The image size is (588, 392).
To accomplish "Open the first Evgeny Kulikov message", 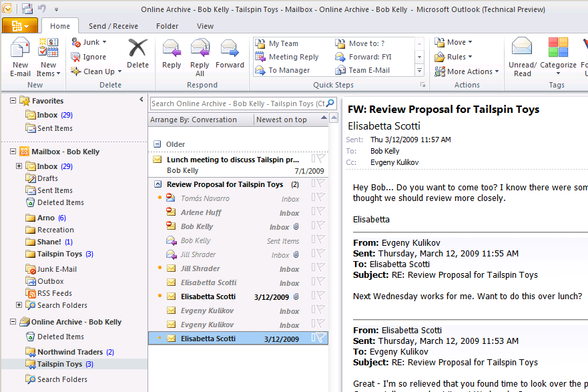I will point(238,311).
